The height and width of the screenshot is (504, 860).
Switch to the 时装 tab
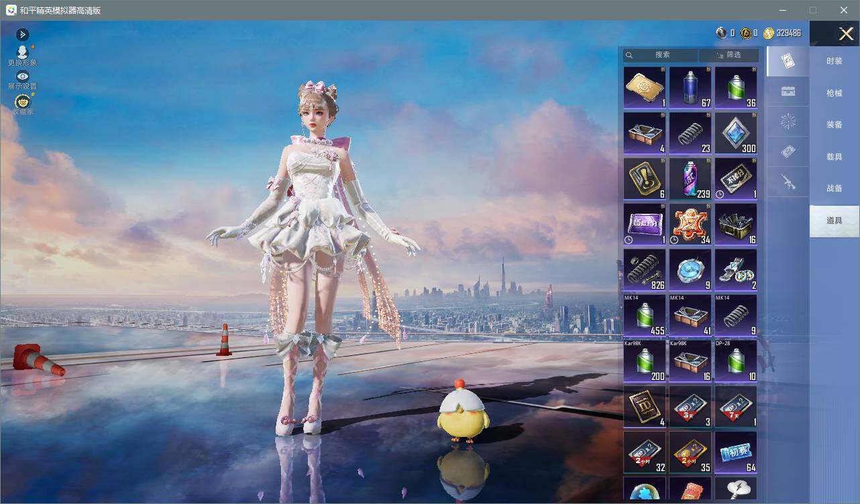[835, 61]
